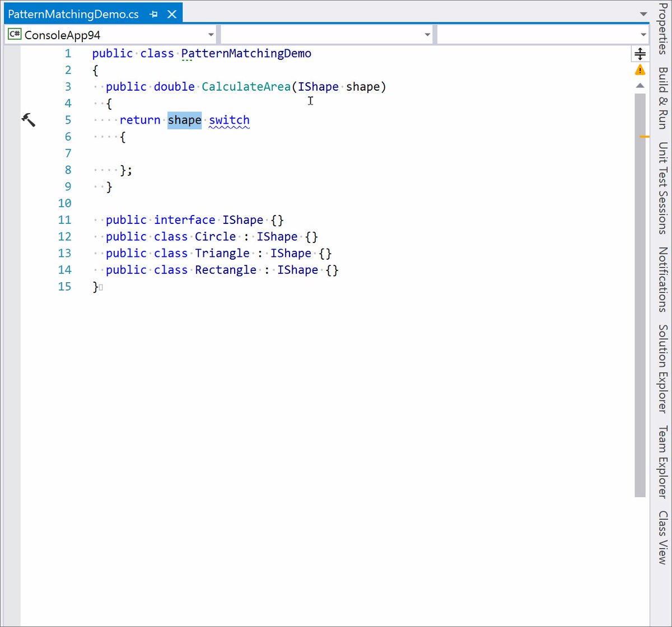Click the split-window handle icon above the scrollbar
Image resolution: width=672 pixels, height=627 pixels.
click(x=640, y=54)
